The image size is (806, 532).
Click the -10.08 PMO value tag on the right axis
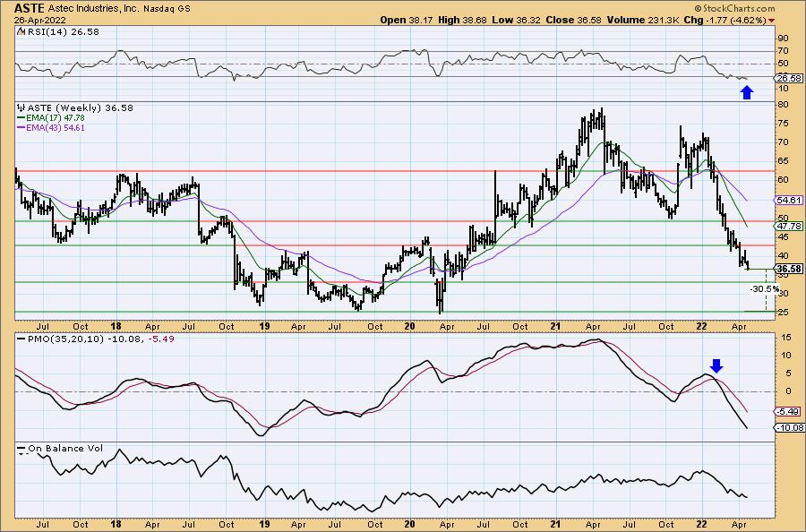(x=790, y=427)
